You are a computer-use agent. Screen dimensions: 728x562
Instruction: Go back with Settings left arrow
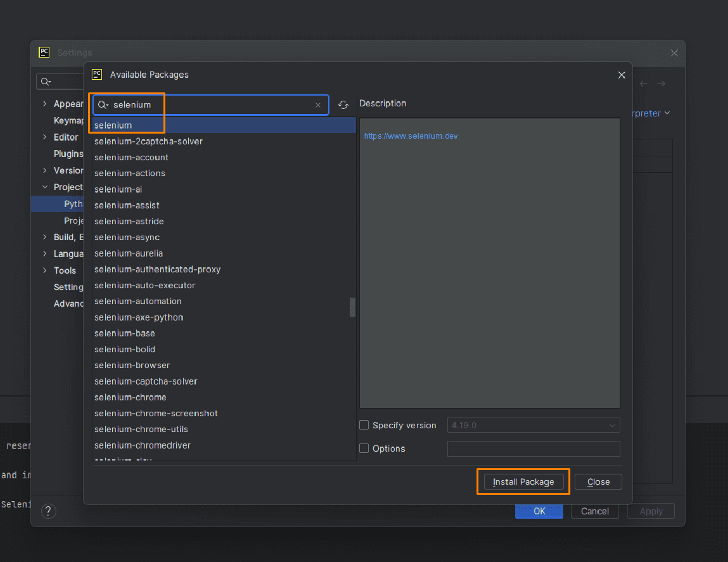(644, 84)
